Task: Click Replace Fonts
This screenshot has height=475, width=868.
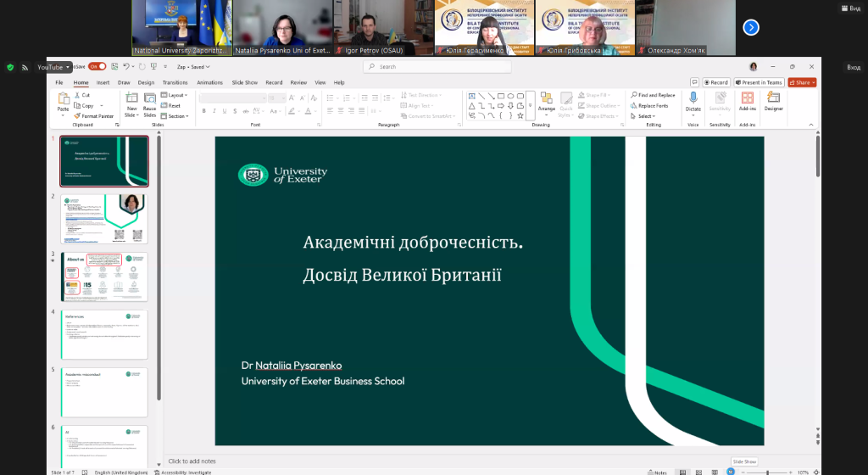Action: pos(649,106)
